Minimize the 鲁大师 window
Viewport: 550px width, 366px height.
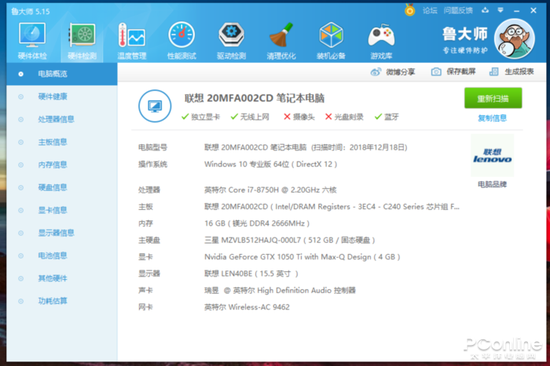pyautogui.click(x=516, y=11)
